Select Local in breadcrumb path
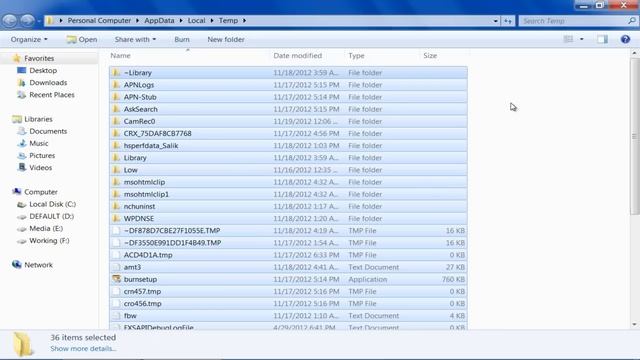Screen dimensions: 640x360 tap(196, 20)
